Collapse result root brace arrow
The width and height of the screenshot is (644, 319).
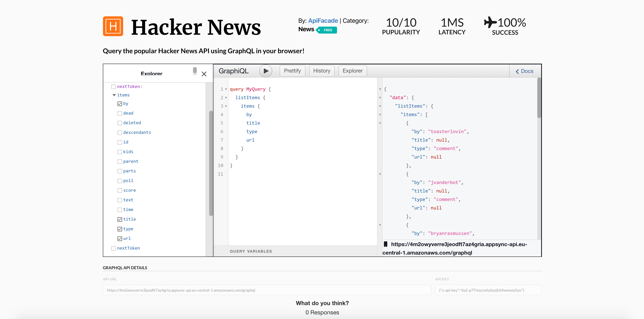tap(380, 89)
